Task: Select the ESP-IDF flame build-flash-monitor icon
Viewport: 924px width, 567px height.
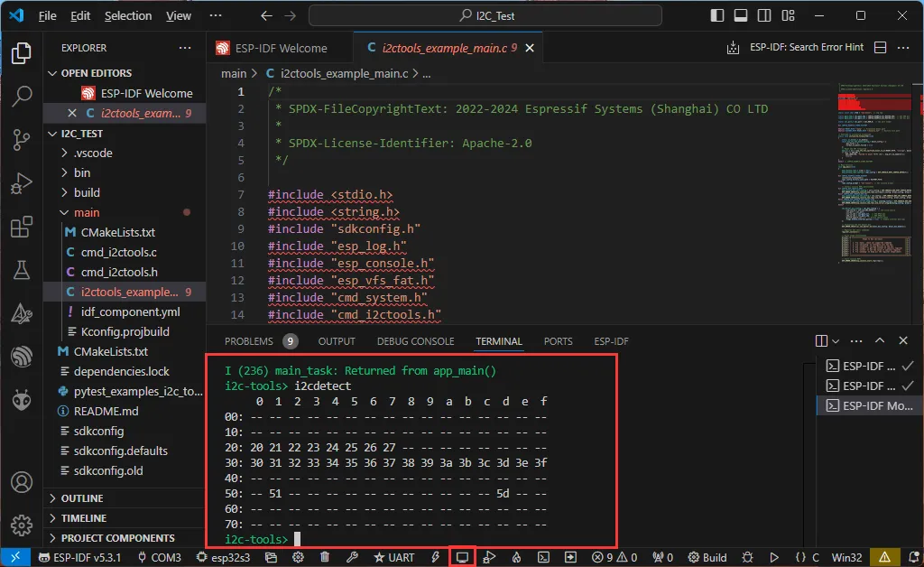Action: pos(516,557)
